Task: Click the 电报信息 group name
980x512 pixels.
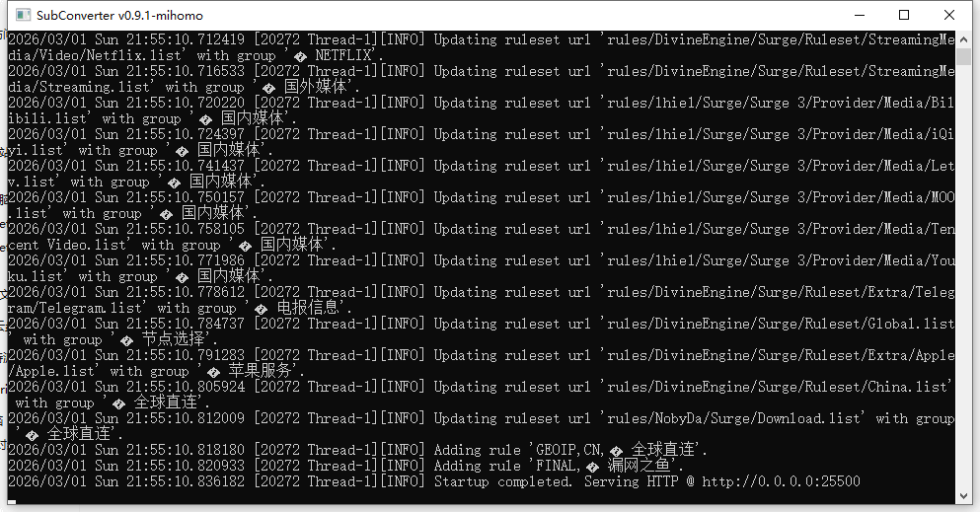Action: click(x=307, y=308)
